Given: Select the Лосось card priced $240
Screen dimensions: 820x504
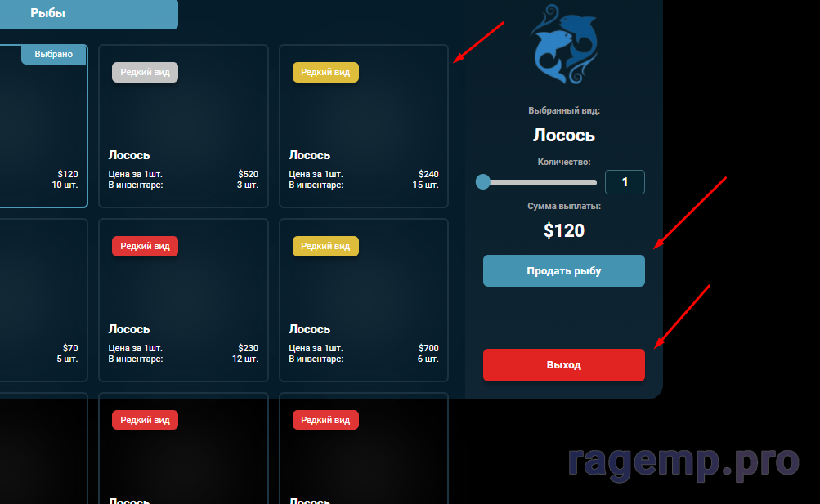Looking at the screenshot, I should (x=364, y=126).
